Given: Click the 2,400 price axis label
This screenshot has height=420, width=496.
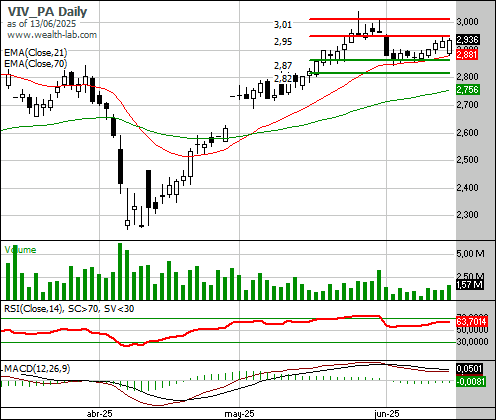Looking at the screenshot, I should click(467, 188).
